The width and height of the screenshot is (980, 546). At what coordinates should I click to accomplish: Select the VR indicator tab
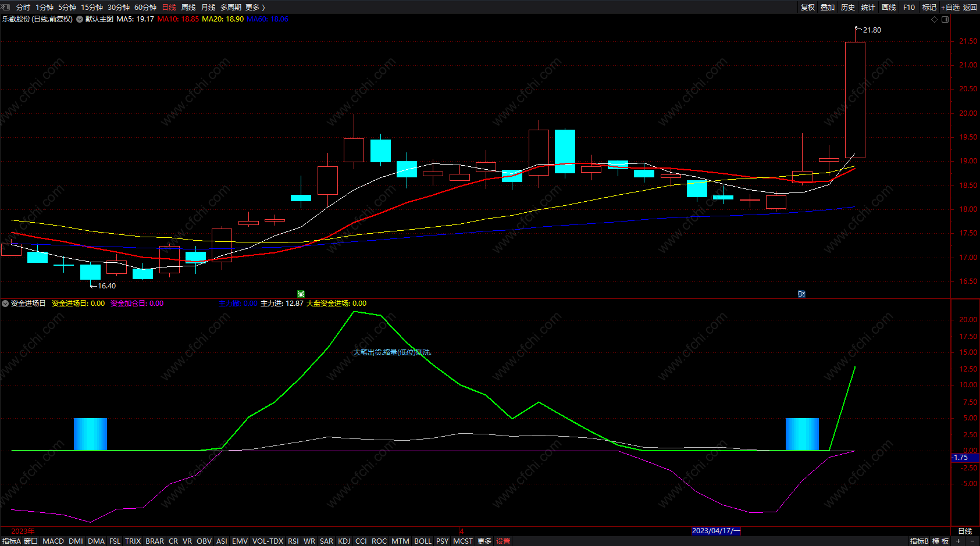click(187, 541)
